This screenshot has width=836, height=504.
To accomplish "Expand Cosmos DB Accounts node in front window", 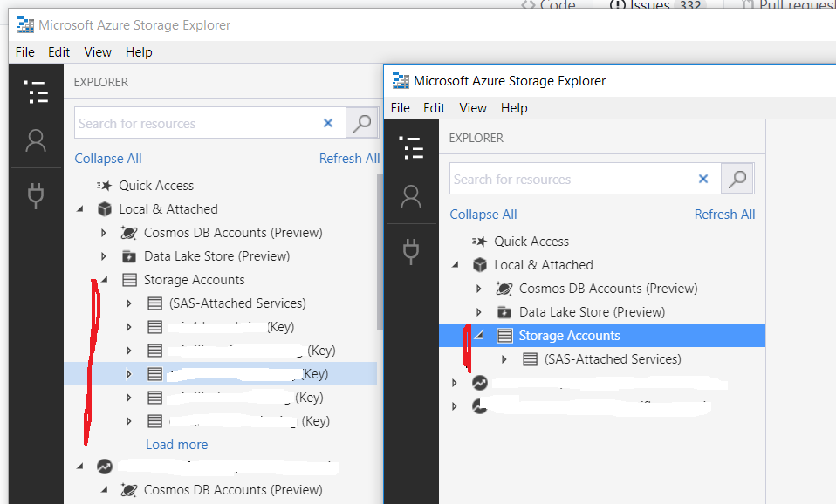I will [x=479, y=289].
